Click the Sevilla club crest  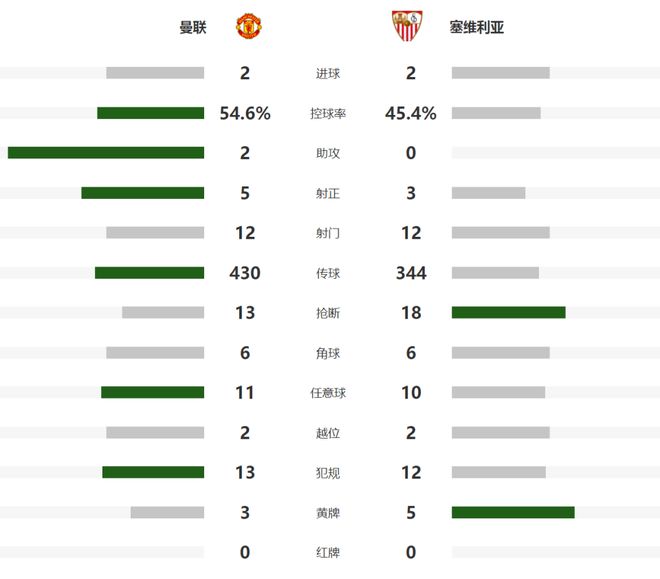point(405,26)
